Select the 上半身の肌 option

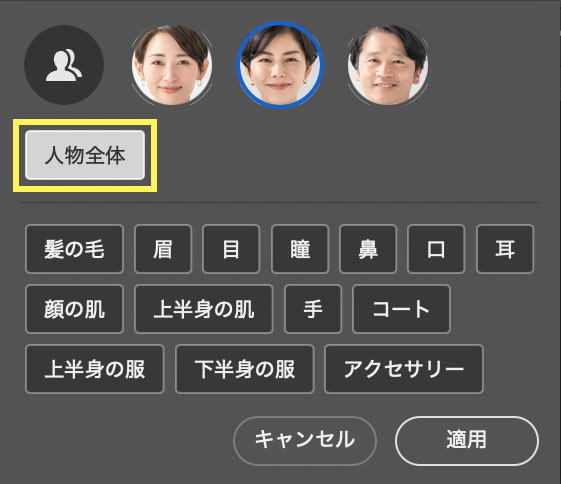(204, 309)
